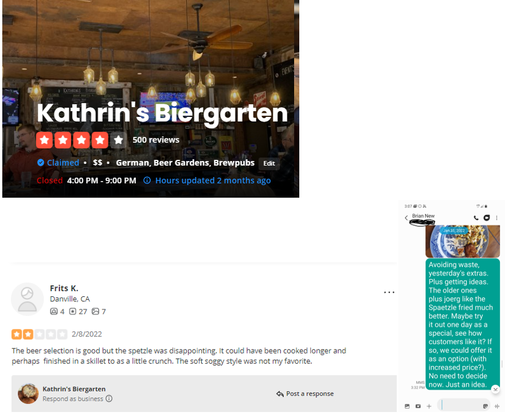The image size is (512, 420).
Task: Click the Edit button next to categories
Action: pos(269,163)
